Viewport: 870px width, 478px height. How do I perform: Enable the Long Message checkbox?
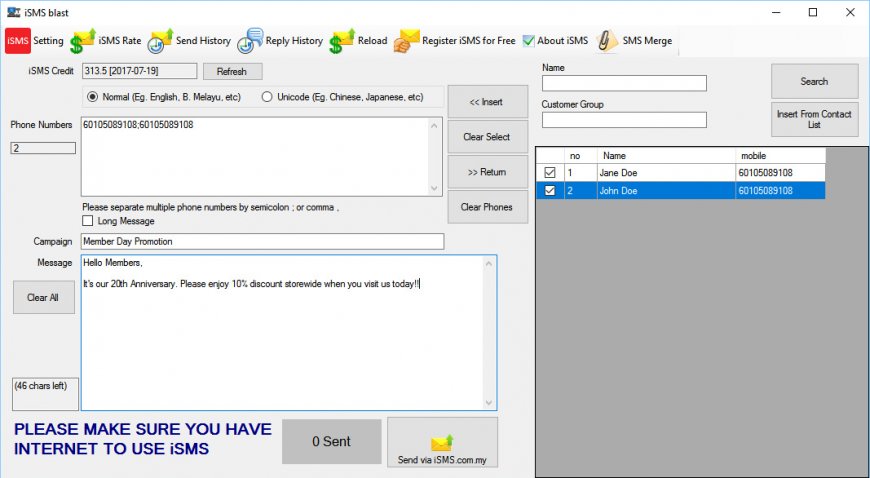pyautogui.click(x=88, y=221)
